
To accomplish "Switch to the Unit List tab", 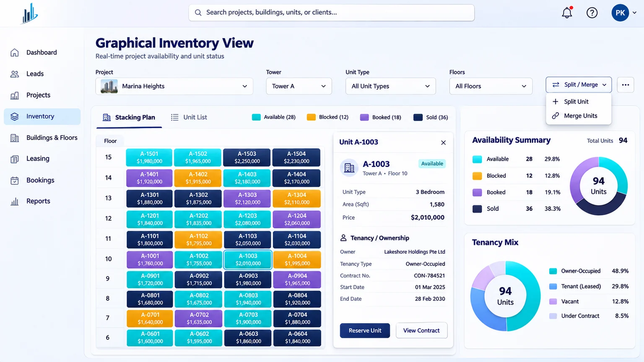I will click(x=189, y=118).
